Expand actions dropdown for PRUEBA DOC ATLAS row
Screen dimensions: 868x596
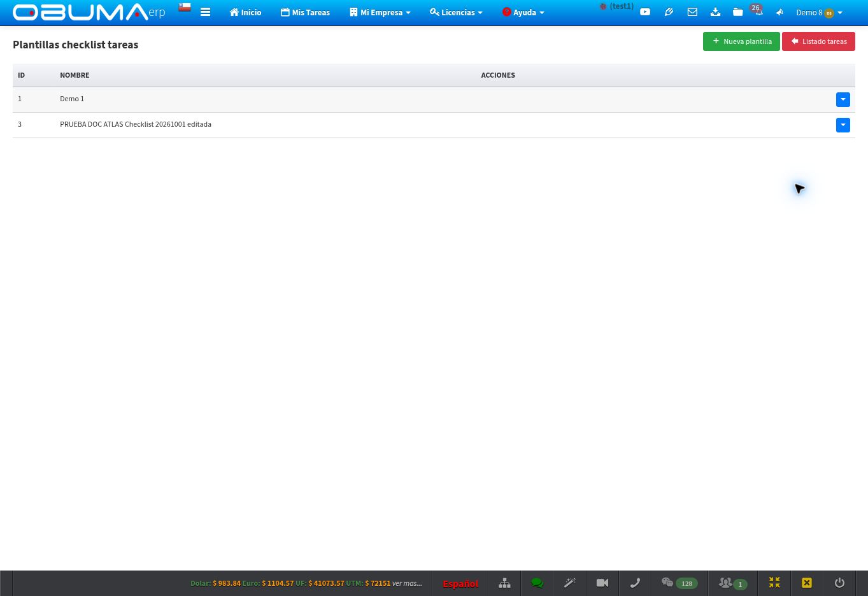click(843, 125)
